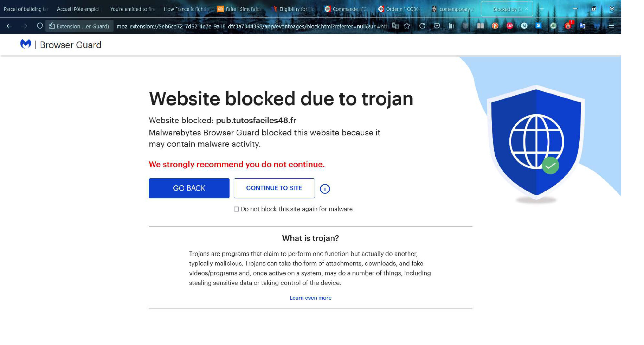
Task: Click the moz-extension URL address field
Action: point(251,26)
